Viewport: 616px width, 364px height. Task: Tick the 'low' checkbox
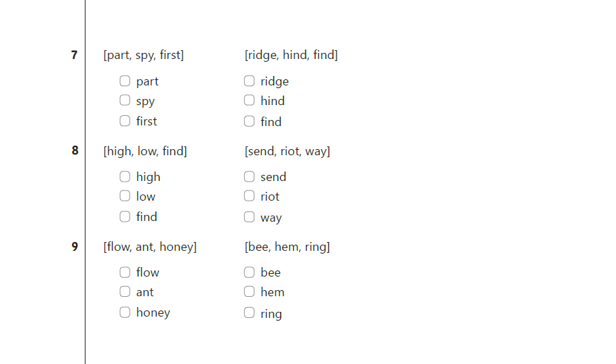tap(125, 196)
